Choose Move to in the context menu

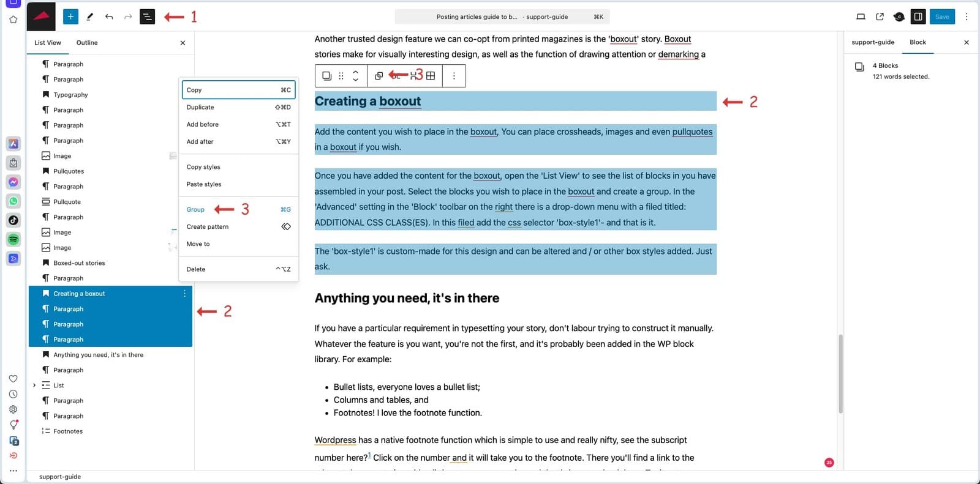[x=238, y=244]
